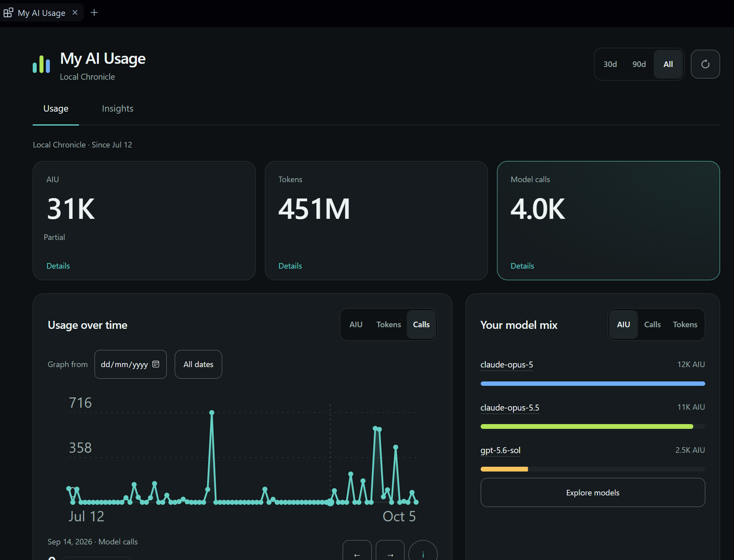The height and width of the screenshot is (560, 734).
Task: Click the Oct 5 axis label
Action: [x=399, y=516]
